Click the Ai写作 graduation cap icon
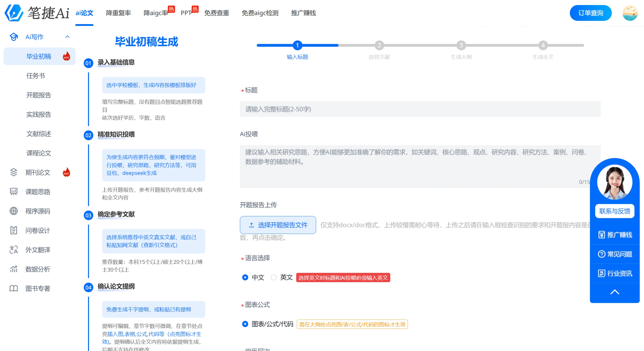 click(14, 37)
